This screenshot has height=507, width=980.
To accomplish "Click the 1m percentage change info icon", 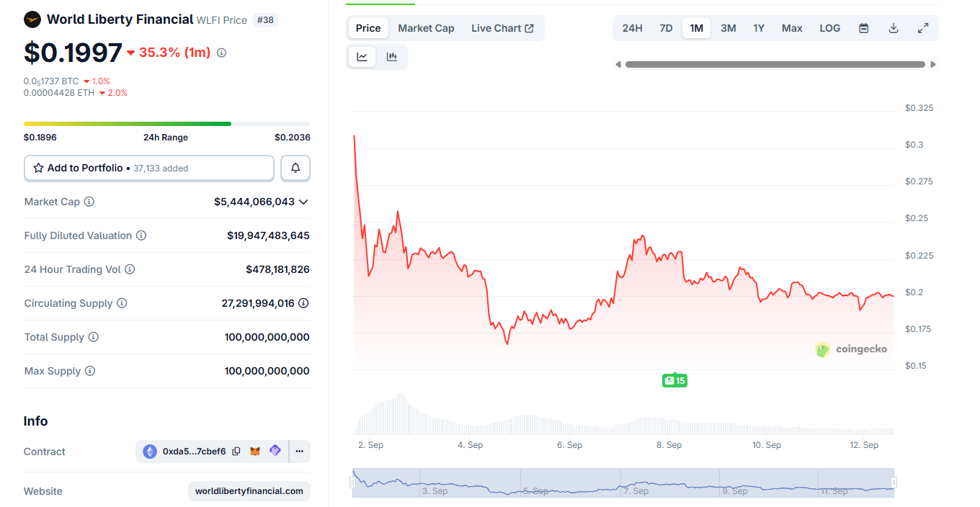I will (x=221, y=53).
